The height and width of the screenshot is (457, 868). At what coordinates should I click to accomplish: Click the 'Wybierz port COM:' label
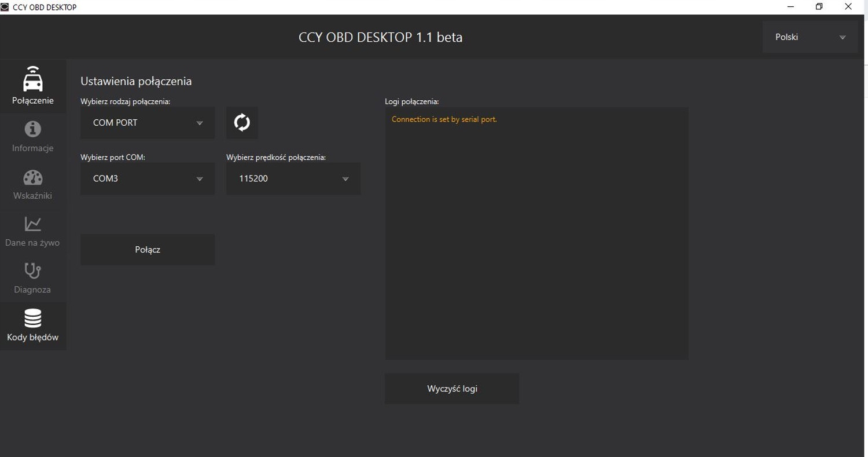113,157
